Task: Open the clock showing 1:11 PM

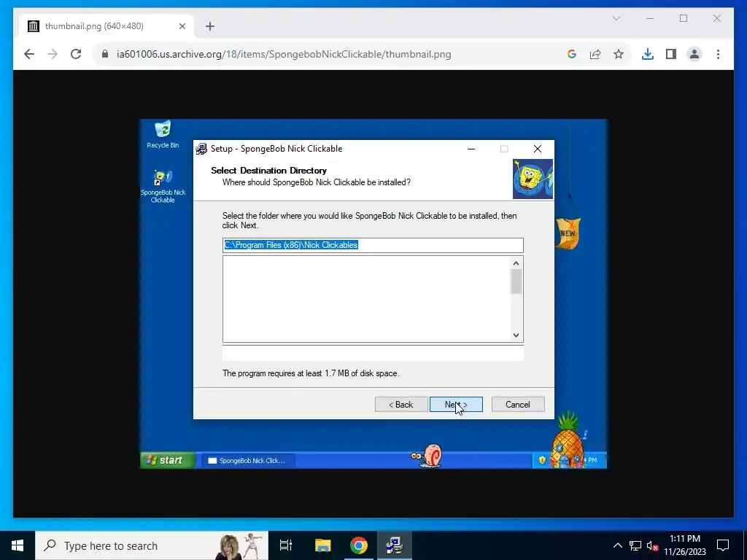Action: (x=685, y=545)
